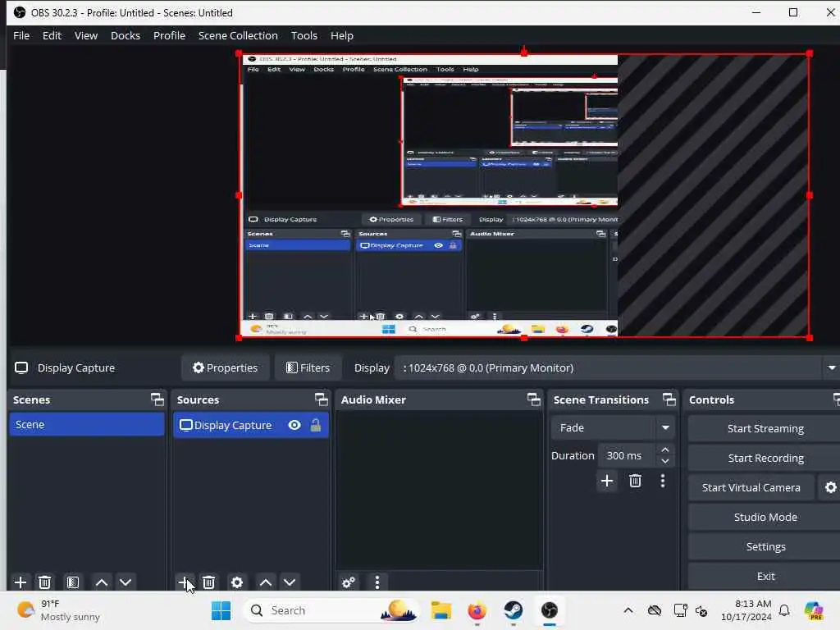Open the File menu

pyautogui.click(x=21, y=35)
